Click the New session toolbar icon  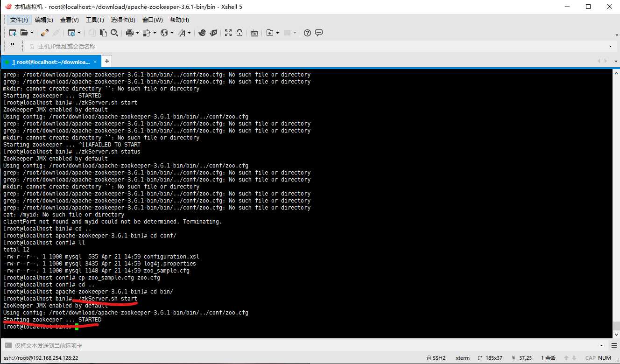[x=13, y=33]
